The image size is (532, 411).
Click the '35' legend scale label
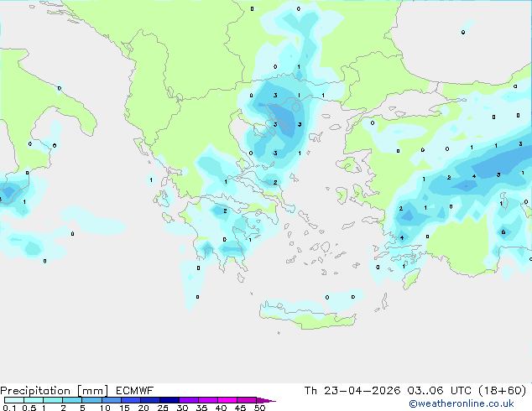(201, 408)
